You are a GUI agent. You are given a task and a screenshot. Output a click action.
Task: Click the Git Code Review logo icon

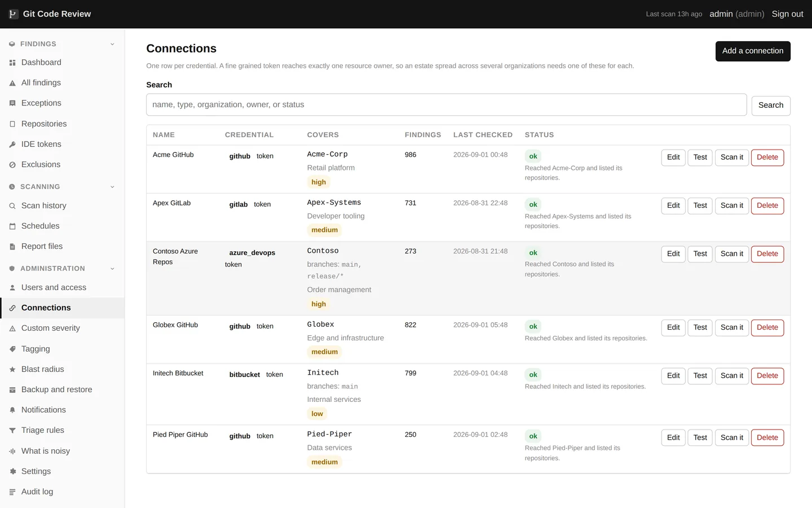(x=13, y=14)
